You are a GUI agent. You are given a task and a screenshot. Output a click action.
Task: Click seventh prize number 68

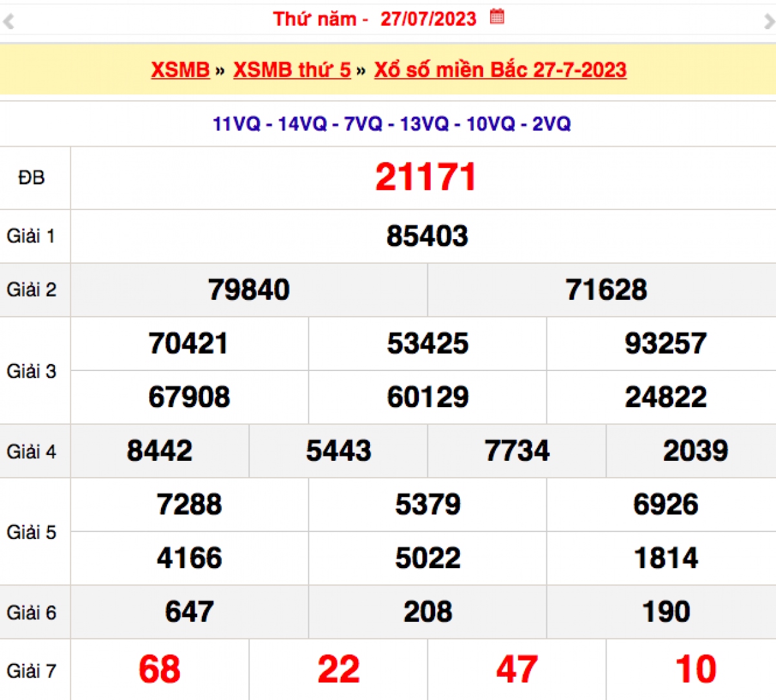[x=159, y=670]
